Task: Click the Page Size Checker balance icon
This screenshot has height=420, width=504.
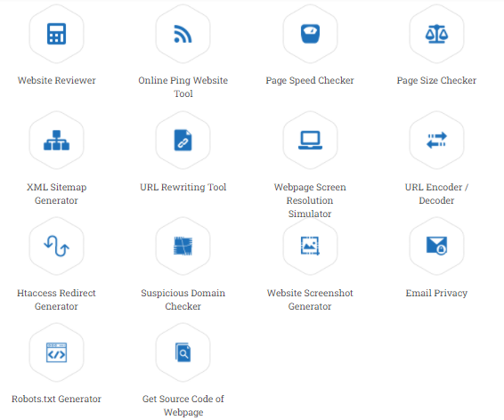Action: 436,34
